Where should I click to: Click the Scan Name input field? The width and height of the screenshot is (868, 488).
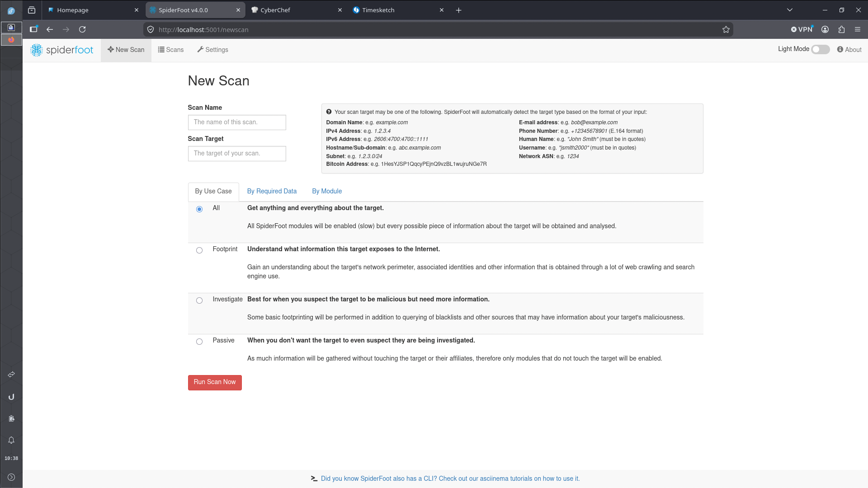pyautogui.click(x=237, y=122)
